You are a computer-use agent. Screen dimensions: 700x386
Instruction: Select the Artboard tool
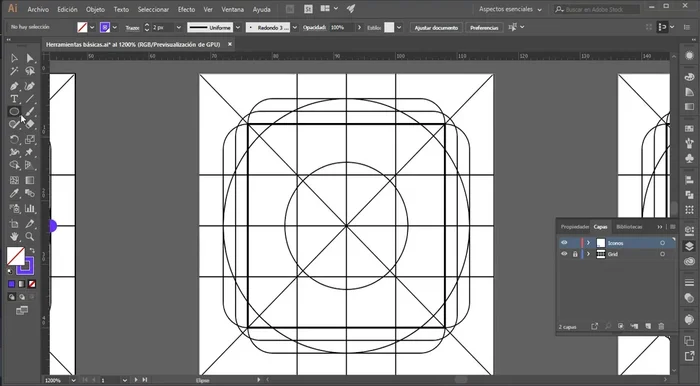[14, 224]
